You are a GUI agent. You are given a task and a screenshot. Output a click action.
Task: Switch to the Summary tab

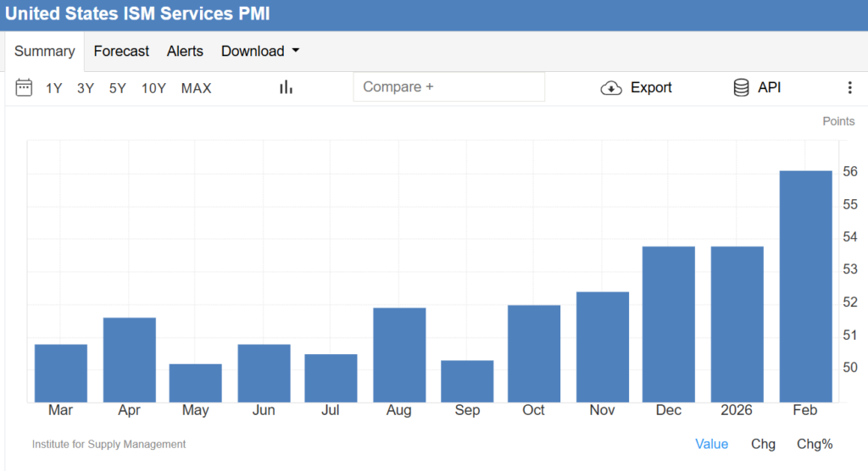44,51
